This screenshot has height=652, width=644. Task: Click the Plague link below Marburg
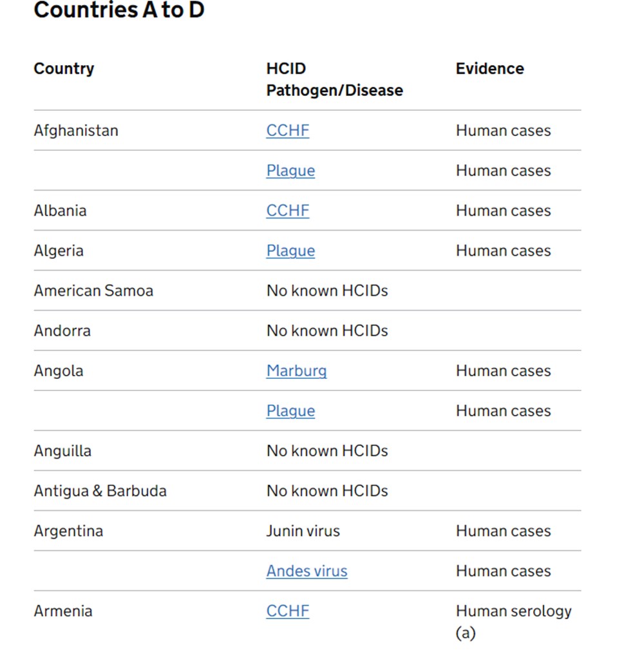pyautogui.click(x=290, y=411)
